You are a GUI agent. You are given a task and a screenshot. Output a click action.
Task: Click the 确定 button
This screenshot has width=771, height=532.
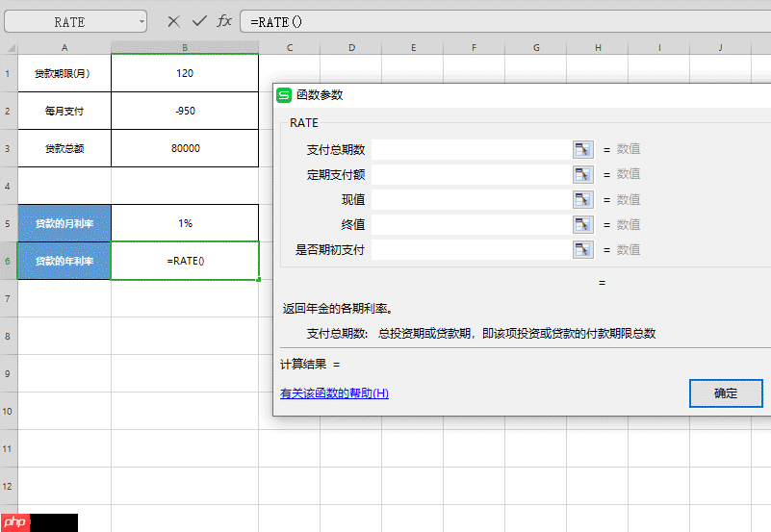point(726,393)
